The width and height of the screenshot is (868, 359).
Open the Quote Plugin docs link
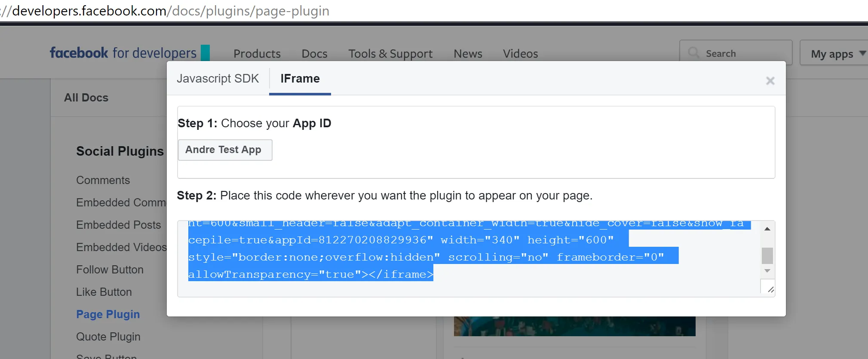tap(108, 337)
